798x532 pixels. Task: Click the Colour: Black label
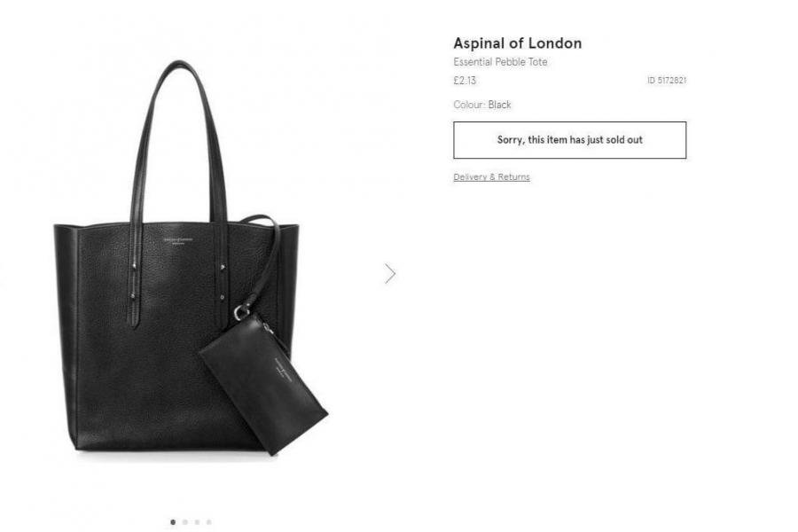pos(482,105)
